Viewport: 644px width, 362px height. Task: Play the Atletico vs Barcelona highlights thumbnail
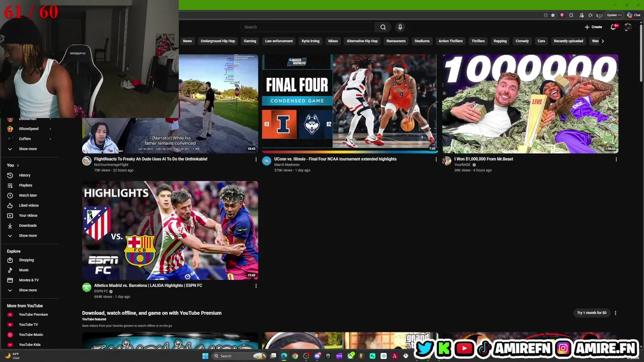coord(170,230)
